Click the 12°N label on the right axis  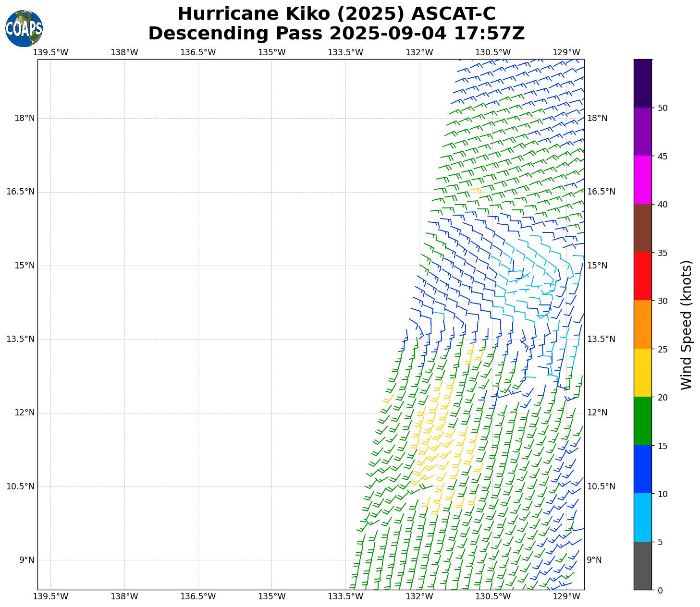pos(597,413)
